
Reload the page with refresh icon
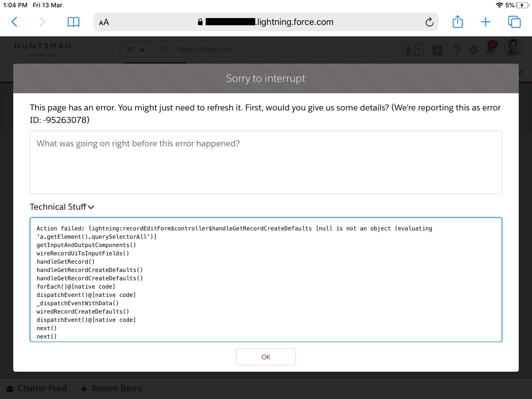[x=430, y=22]
